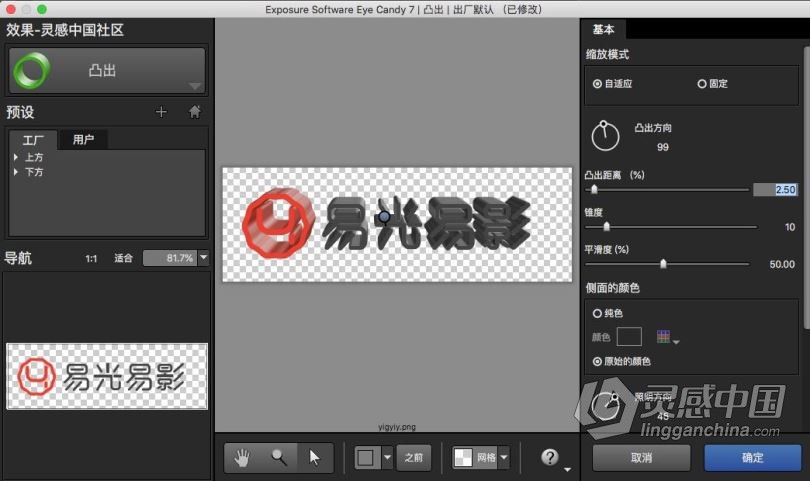Click the 取消 cancel button

click(641, 458)
